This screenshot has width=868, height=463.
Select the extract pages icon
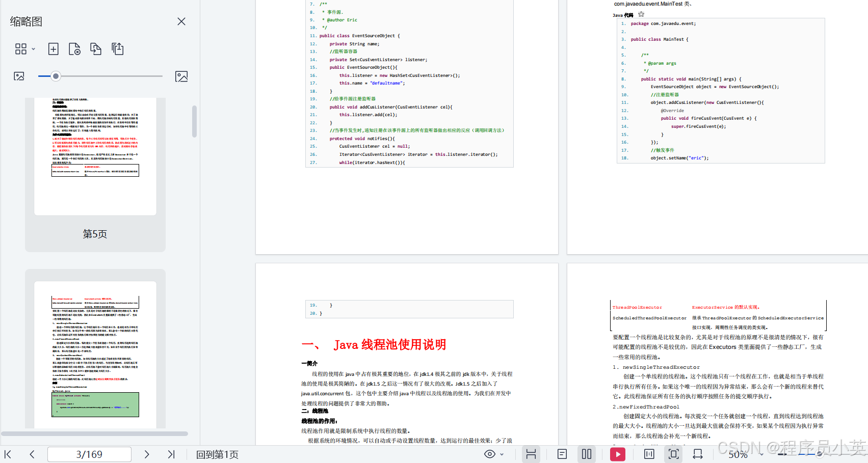(x=117, y=49)
